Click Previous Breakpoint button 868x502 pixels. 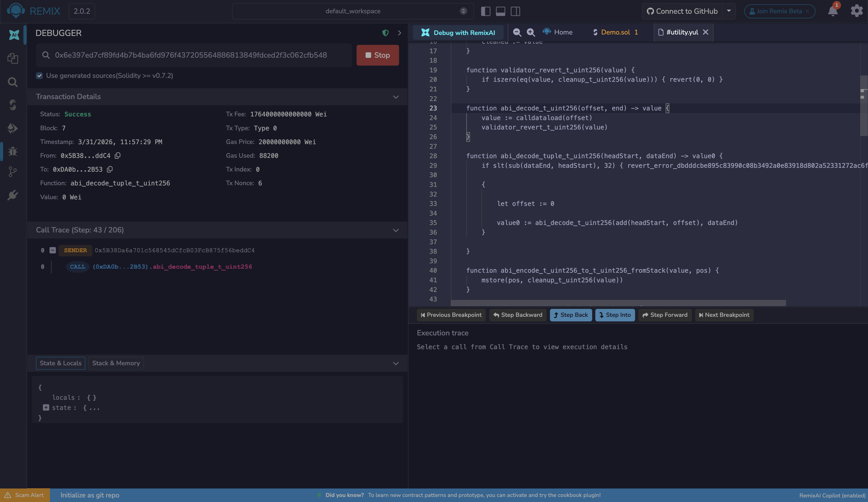pyautogui.click(x=451, y=315)
